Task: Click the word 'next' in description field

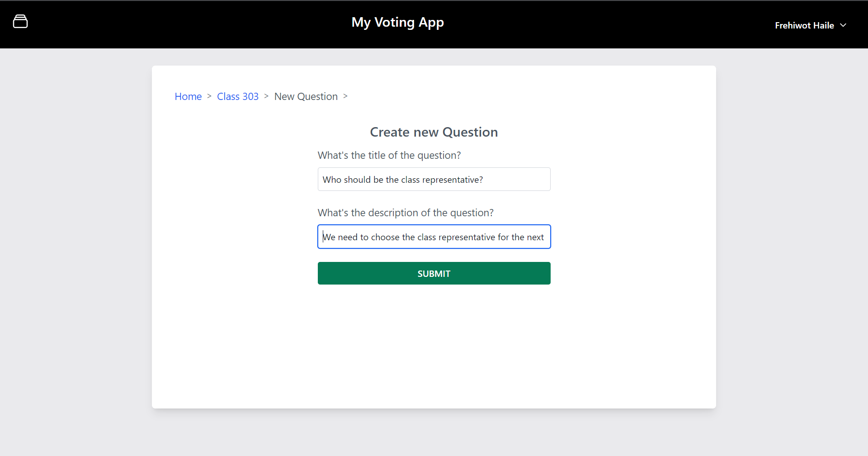Action: (535, 237)
